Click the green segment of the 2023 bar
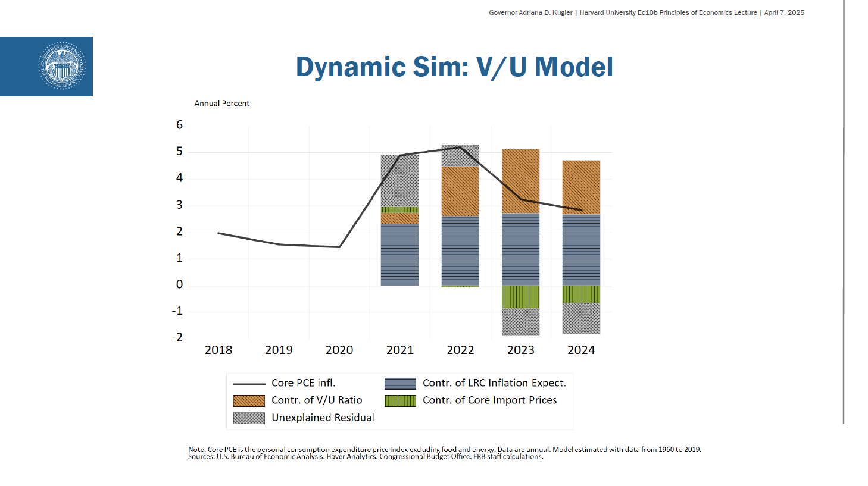Screen dimensions: 868x486 [x=520, y=296]
